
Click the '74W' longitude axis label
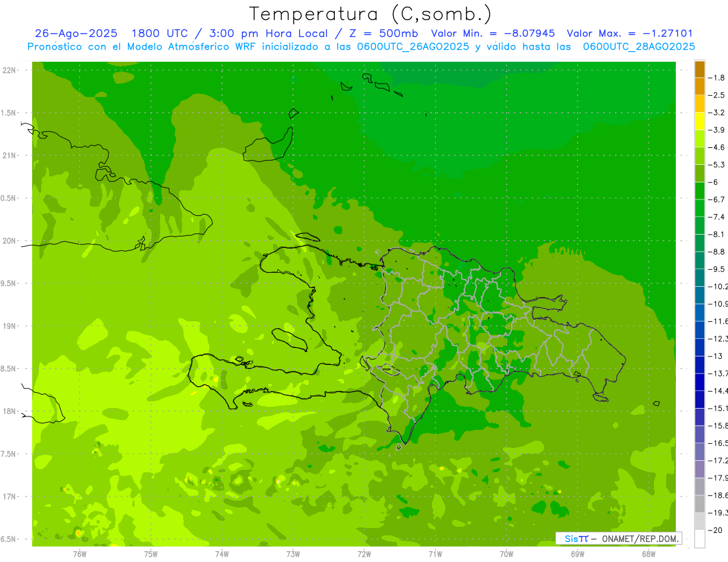click(x=222, y=554)
